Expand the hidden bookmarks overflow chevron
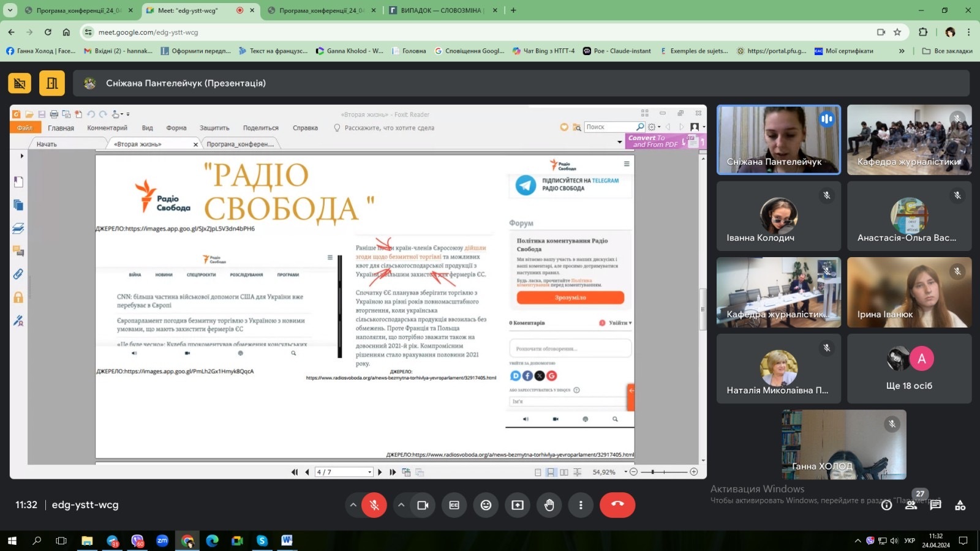This screenshot has height=551, width=980. (x=902, y=51)
